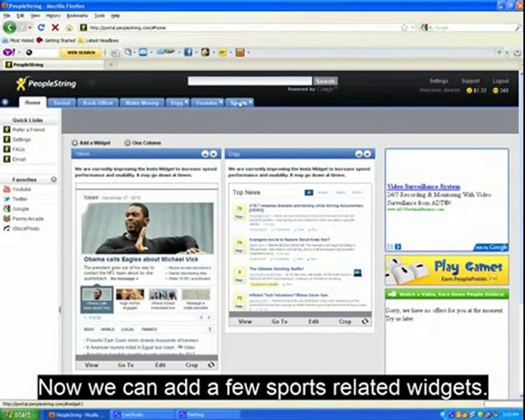Close the Youtube tab with its X
The height and width of the screenshot is (420, 525).
pyautogui.click(x=220, y=101)
